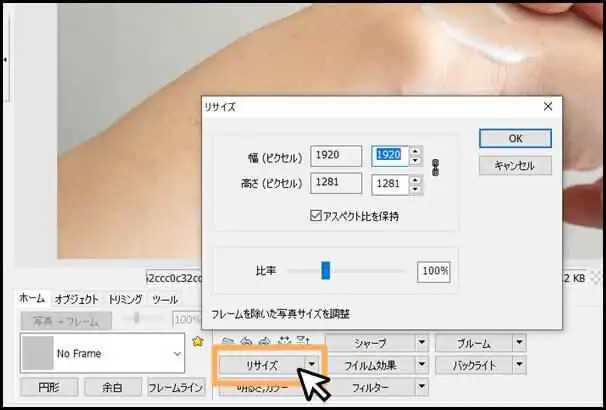Image resolution: width=606 pixels, height=410 pixels.
Task: Expand the フィルター dropdown arrow
Action: pyautogui.click(x=422, y=387)
